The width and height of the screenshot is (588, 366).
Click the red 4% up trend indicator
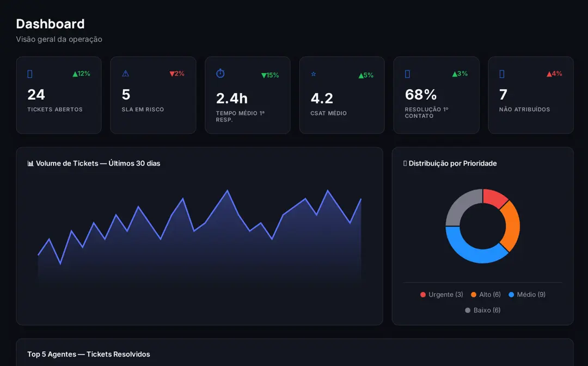click(554, 74)
